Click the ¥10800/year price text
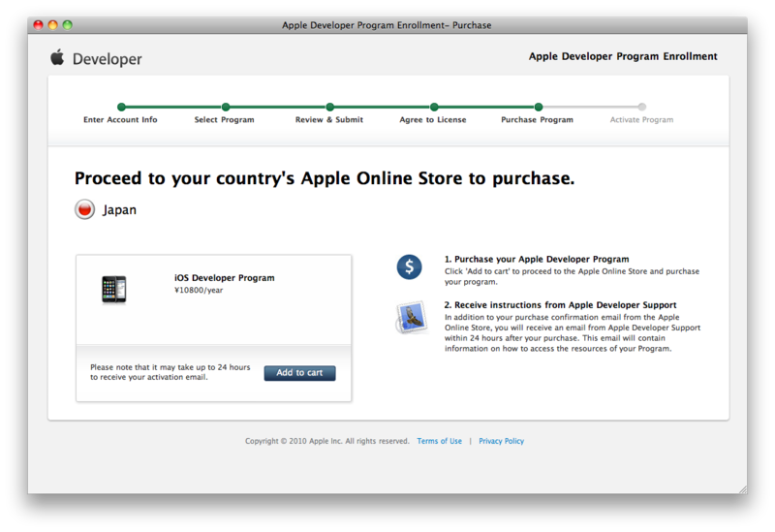Viewport: 775px width, 532px height. pos(199,291)
